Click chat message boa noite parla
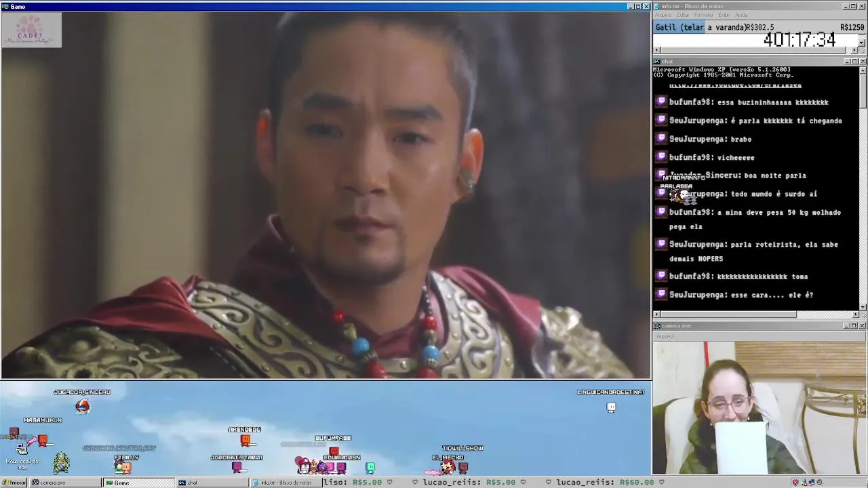868x488 pixels. click(775, 176)
